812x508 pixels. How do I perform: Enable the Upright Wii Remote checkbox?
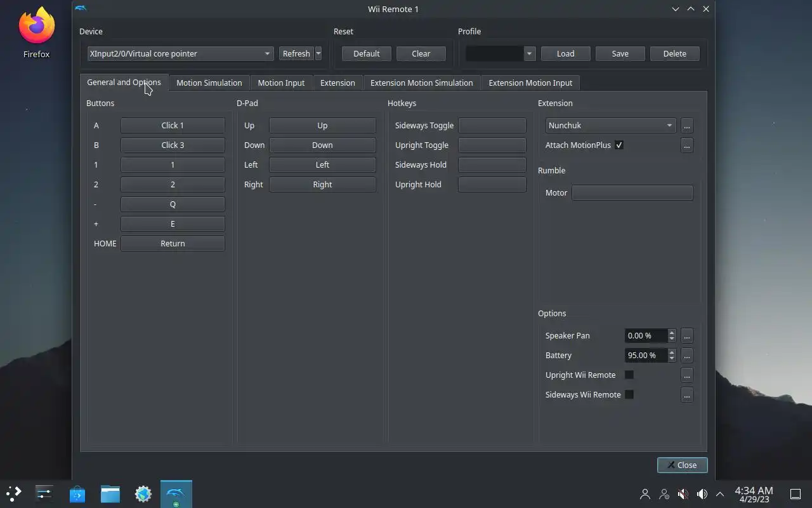(629, 375)
